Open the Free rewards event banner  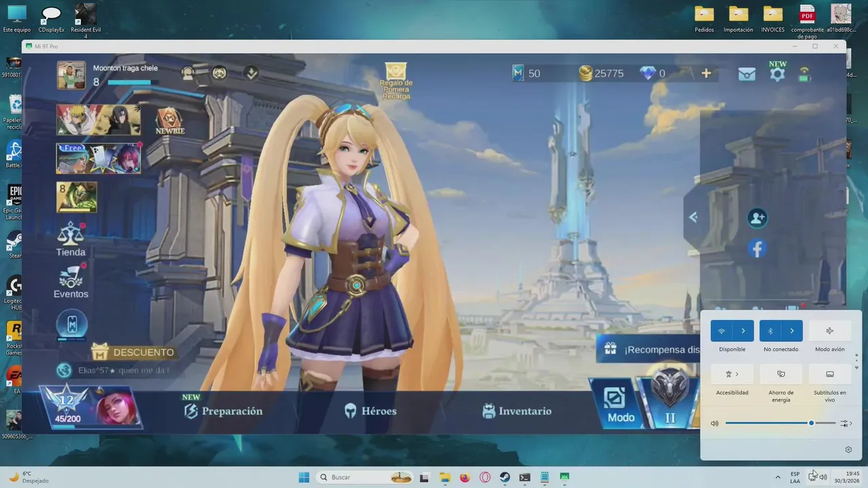[x=98, y=158]
